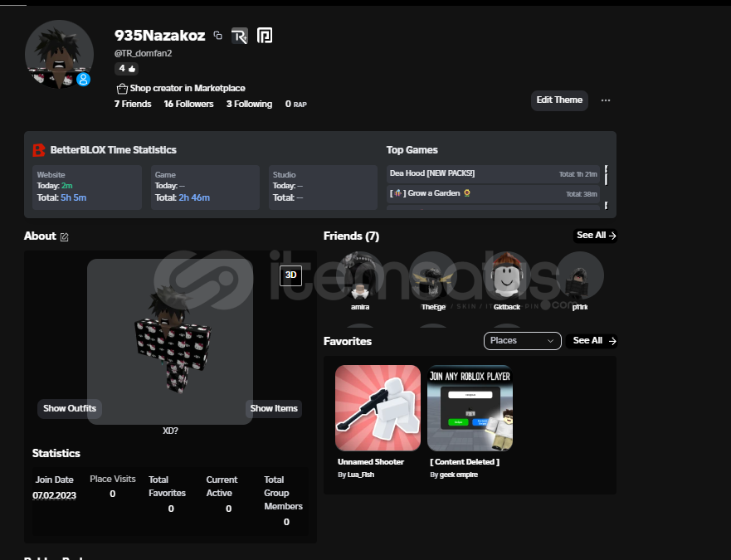Open friend pf1rk's profile
731x560 pixels.
579,281
